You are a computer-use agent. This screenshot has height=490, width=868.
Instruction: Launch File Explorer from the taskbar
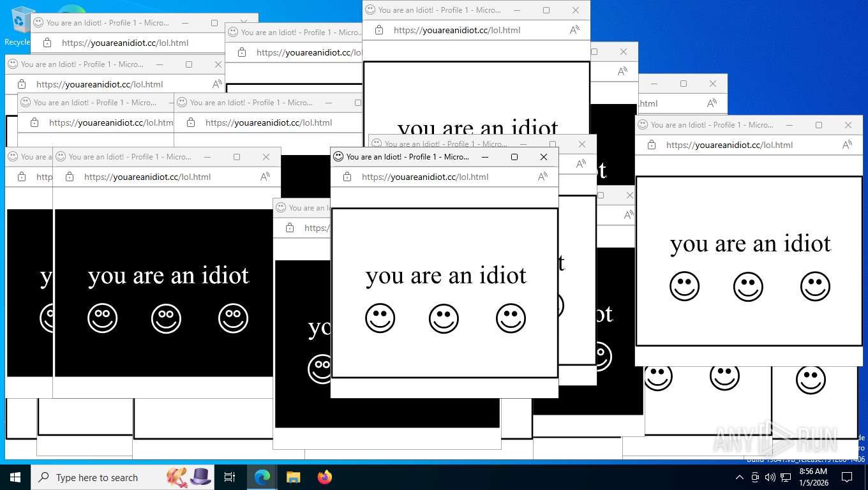pyautogui.click(x=293, y=477)
